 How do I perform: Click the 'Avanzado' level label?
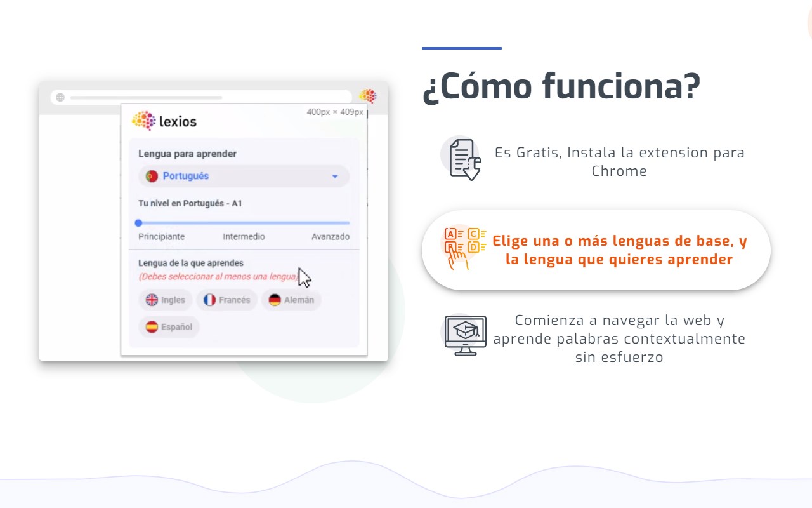(x=331, y=236)
